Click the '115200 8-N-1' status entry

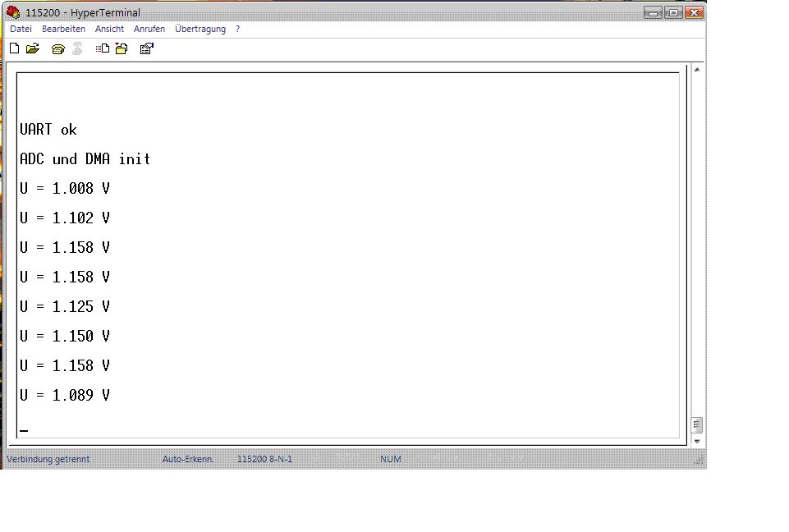point(264,459)
